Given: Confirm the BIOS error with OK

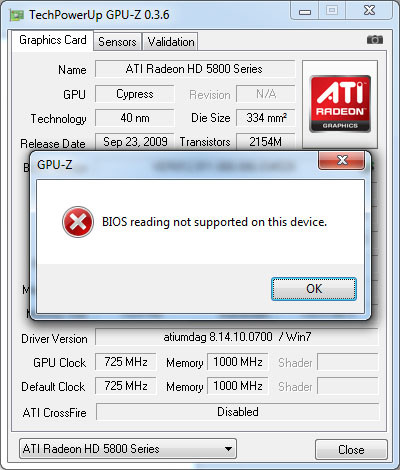Looking at the screenshot, I should coord(314,289).
